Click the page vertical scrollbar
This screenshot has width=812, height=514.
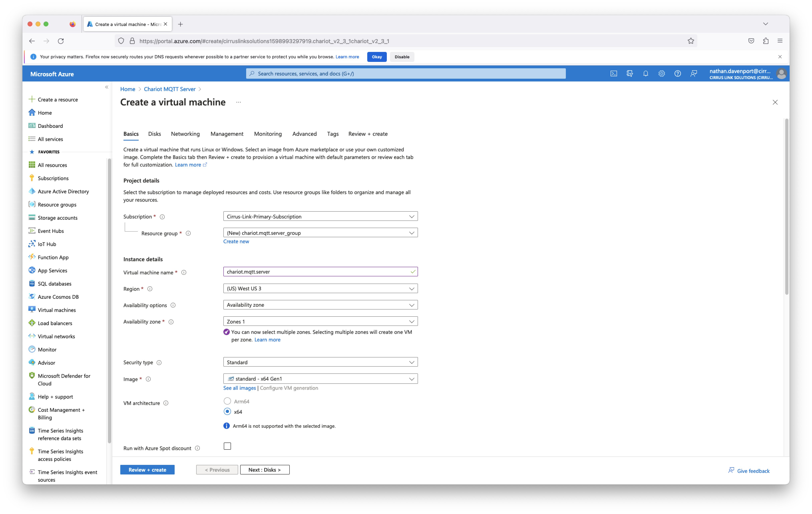pyautogui.click(x=786, y=207)
